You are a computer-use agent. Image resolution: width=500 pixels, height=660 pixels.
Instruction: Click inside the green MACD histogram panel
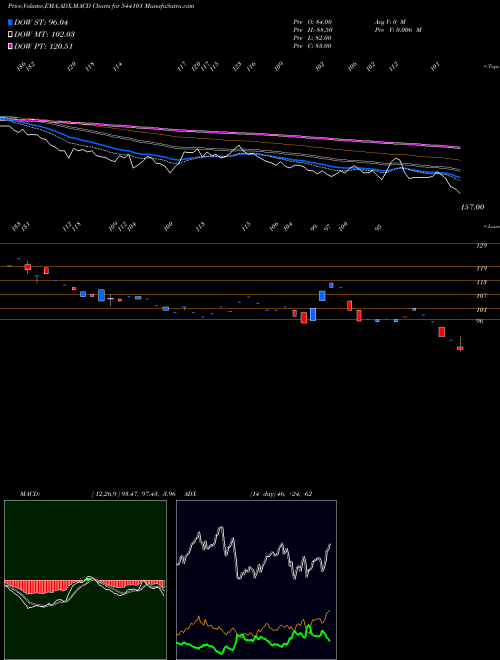(85, 580)
